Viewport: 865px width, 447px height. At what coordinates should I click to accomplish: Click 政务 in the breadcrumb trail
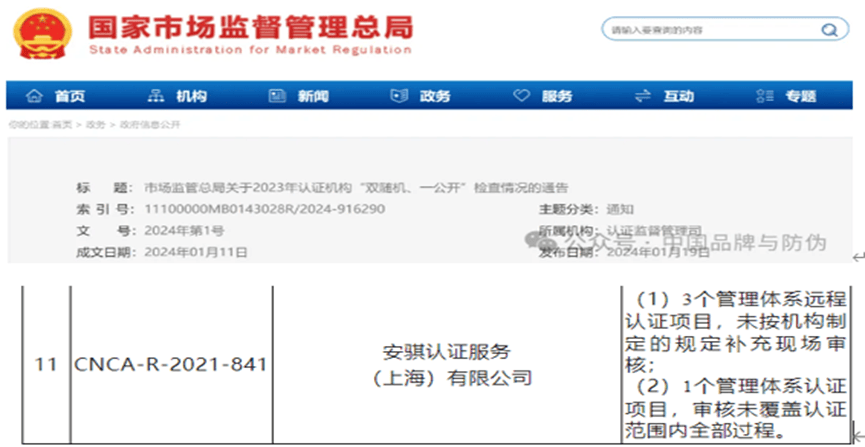(x=95, y=124)
